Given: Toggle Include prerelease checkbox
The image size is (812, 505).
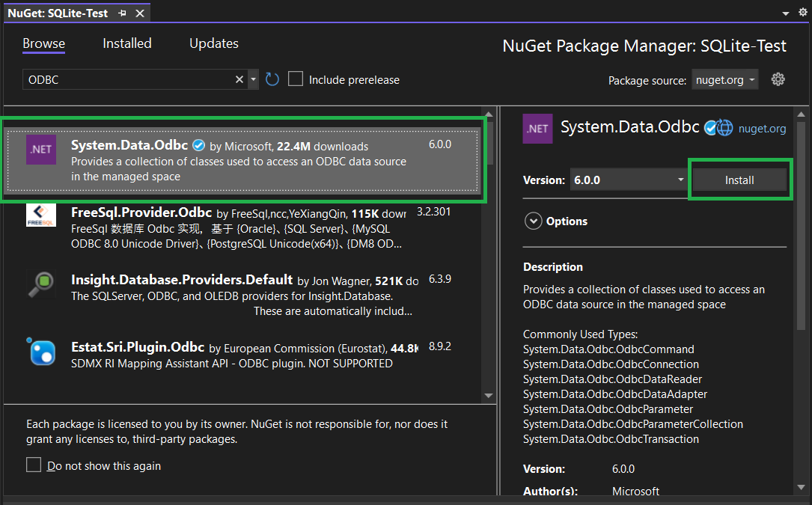Looking at the screenshot, I should pos(295,79).
